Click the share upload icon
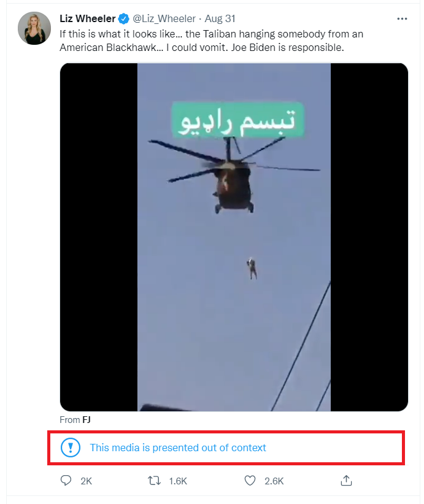424x504 pixels. [346, 481]
